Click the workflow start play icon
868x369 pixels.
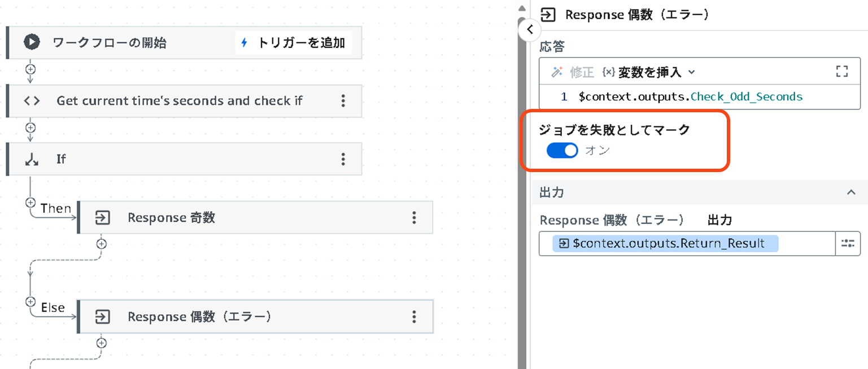[32, 42]
